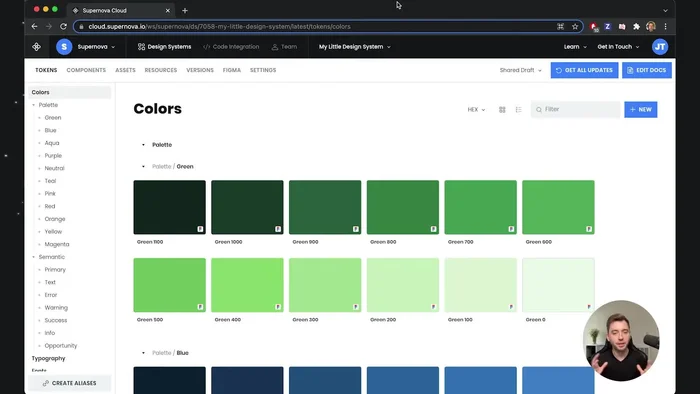Collapse the main Palette section heading
Screen dimensions: 700x394
coord(143,145)
